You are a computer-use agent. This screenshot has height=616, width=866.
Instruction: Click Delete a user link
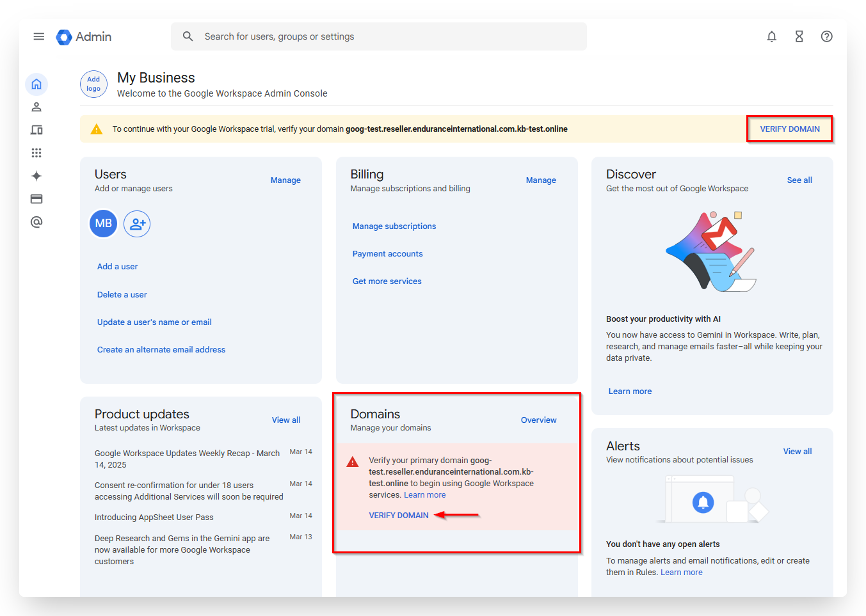(122, 295)
